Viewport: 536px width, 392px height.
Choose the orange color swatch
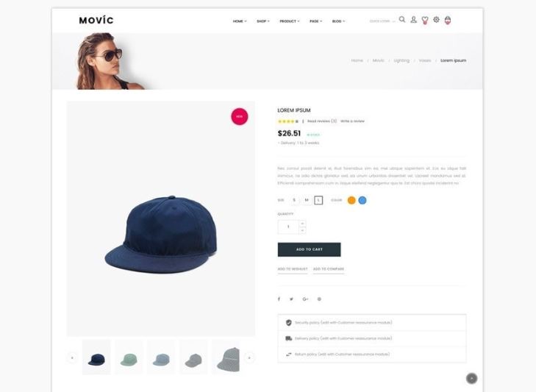coord(351,200)
